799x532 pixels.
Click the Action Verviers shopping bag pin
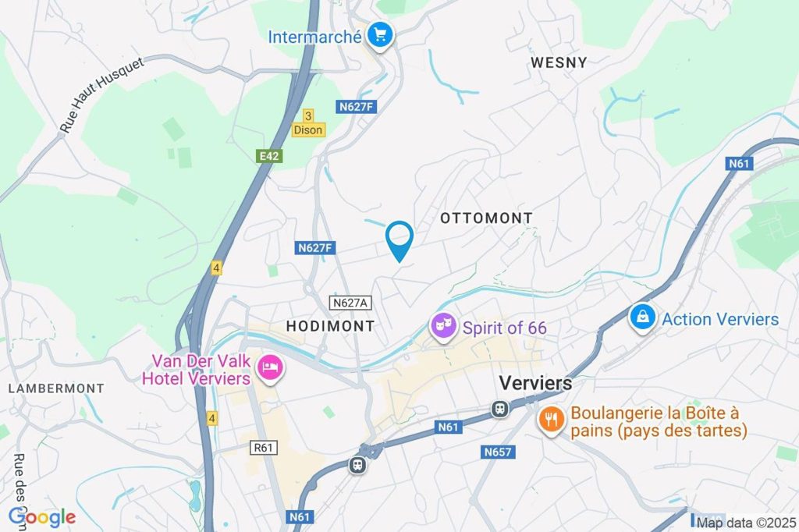(x=642, y=318)
